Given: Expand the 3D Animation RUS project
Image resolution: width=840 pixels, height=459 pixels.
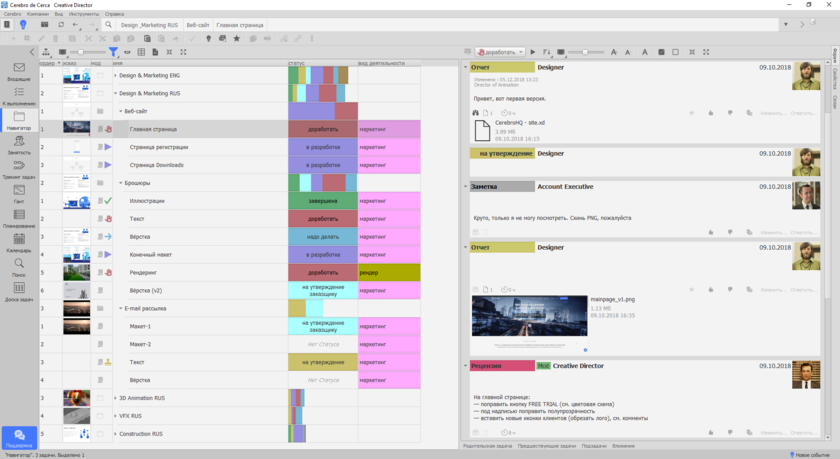Looking at the screenshot, I should coord(115,398).
